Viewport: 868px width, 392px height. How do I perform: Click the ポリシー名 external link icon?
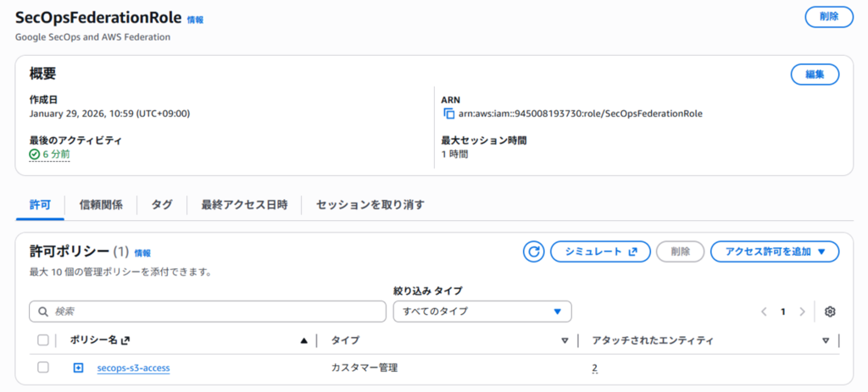click(125, 340)
